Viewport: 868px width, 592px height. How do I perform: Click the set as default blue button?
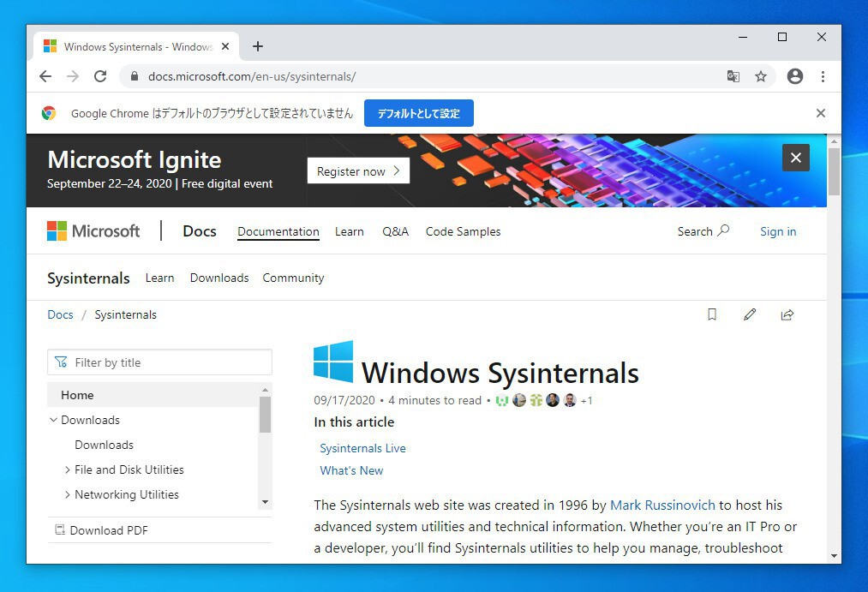(x=418, y=113)
